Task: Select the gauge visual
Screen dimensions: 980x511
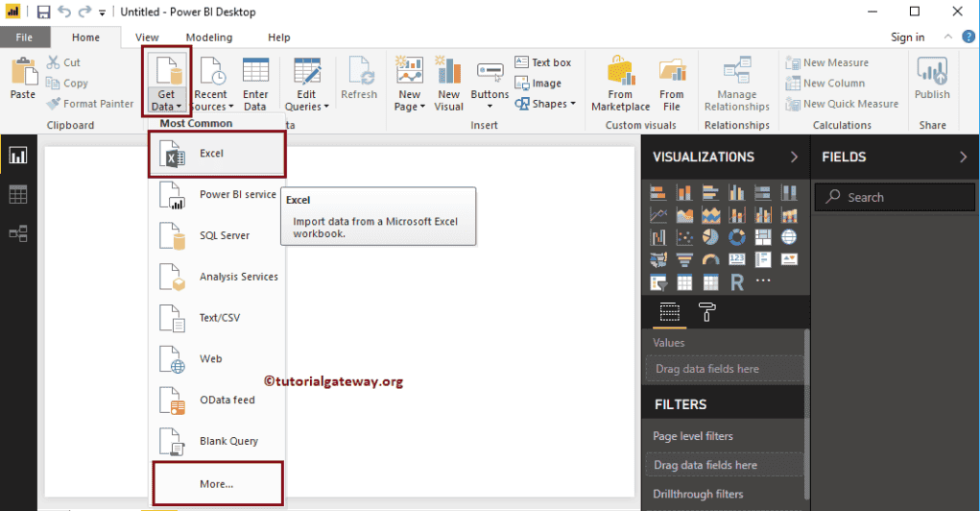Action: click(710, 259)
